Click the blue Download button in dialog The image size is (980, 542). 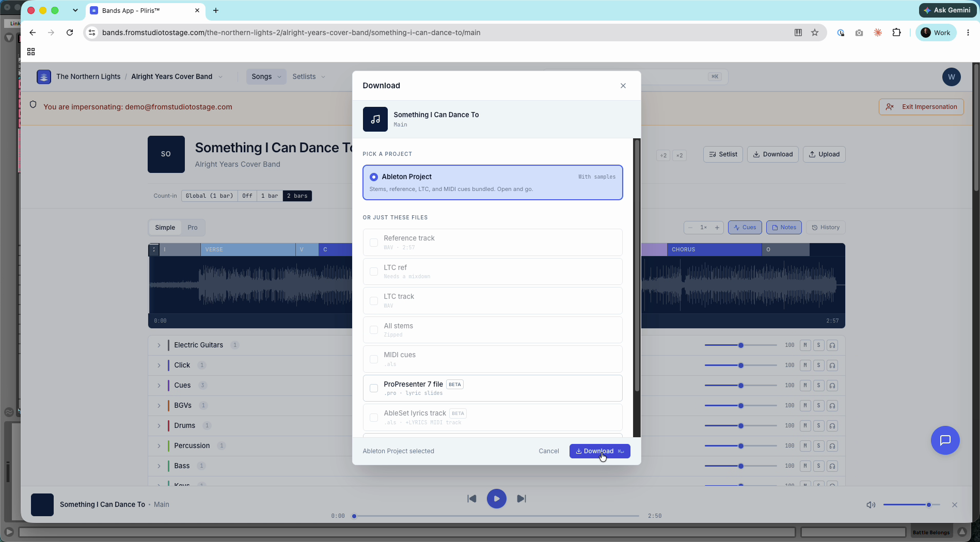tap(599, 451)
